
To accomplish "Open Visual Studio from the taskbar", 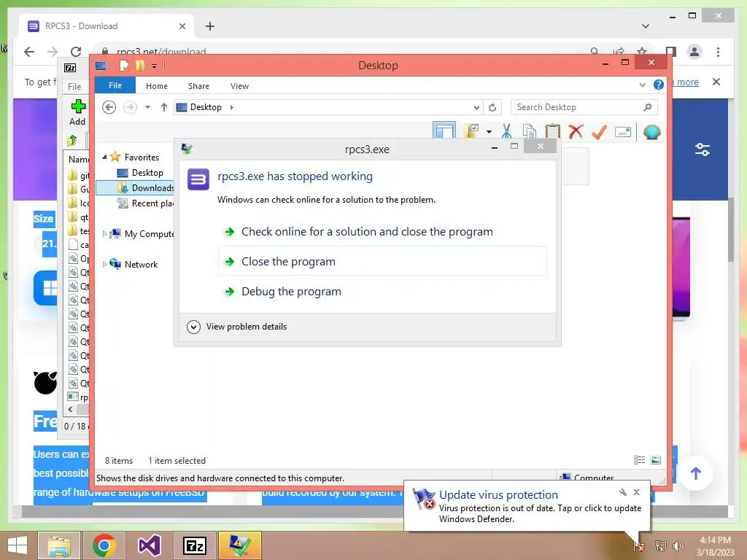I will (x=149, y=545).
